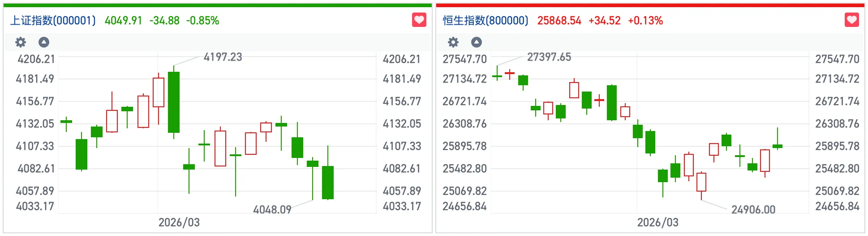
Task: Open the 上证指数(000001) title link
Action: click(53, 21)
